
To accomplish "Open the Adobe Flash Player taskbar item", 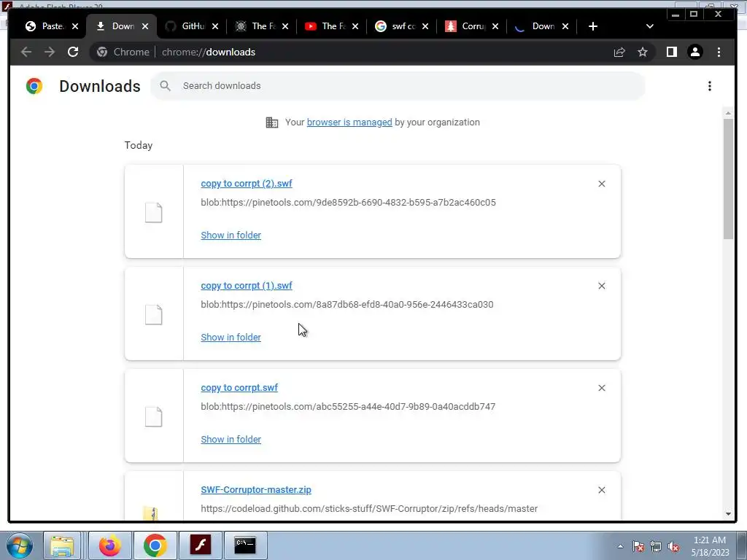I will point(200,545).
